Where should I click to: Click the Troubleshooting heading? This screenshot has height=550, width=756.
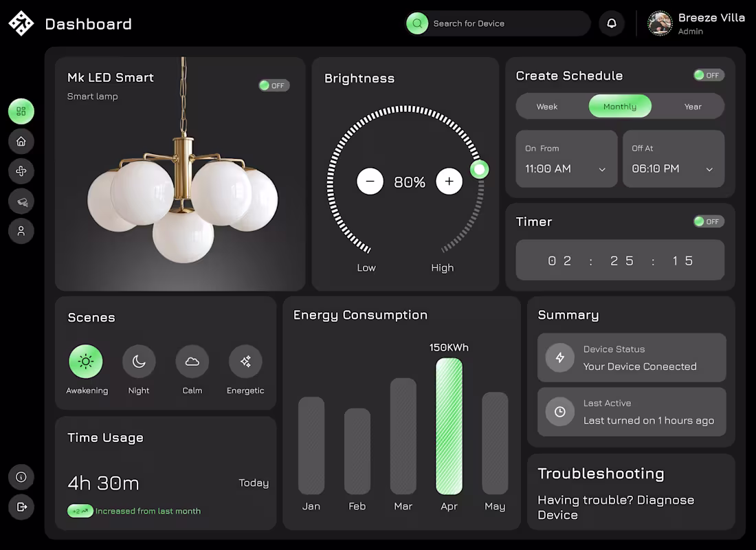[x=601, y=474]
